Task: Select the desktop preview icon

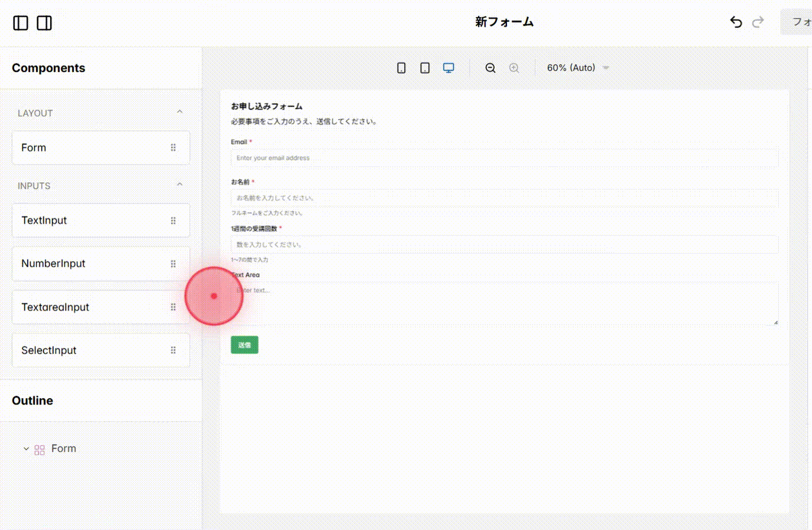Action: point(448,67)
